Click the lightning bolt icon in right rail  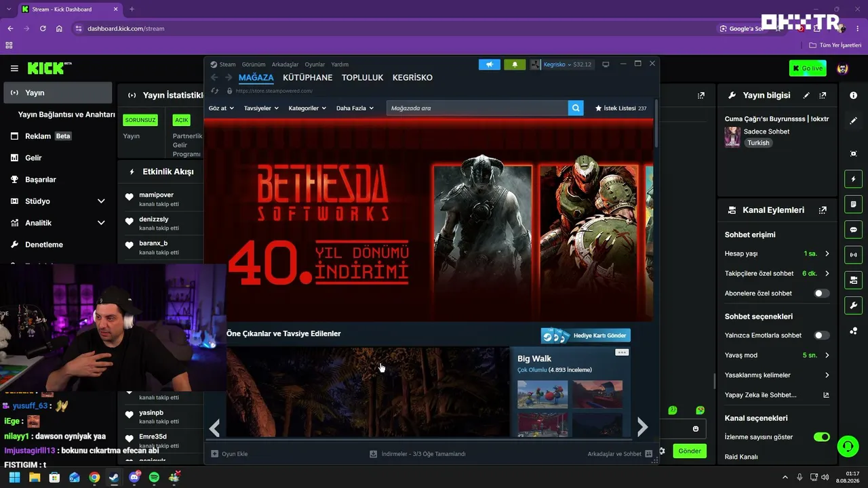853,179
